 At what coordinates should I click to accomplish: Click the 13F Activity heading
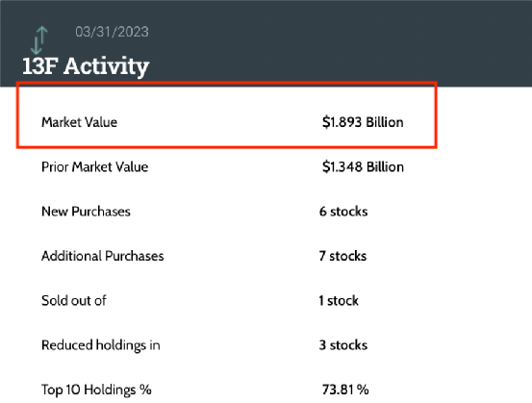tap(86, 66)
